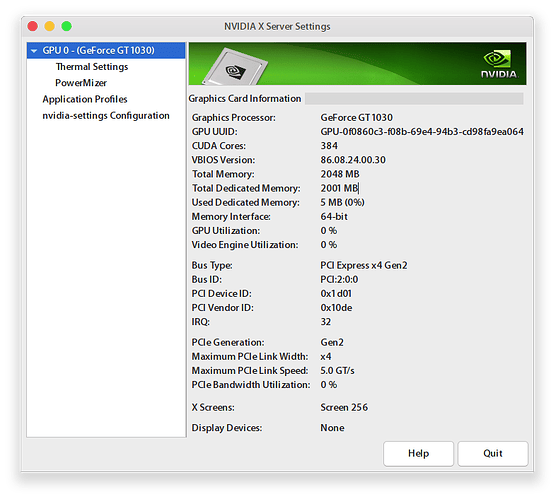Click Total Memory value 2048 MB
Image resolution: width=556 pixels, height=499 pixels.
[340, 174]
